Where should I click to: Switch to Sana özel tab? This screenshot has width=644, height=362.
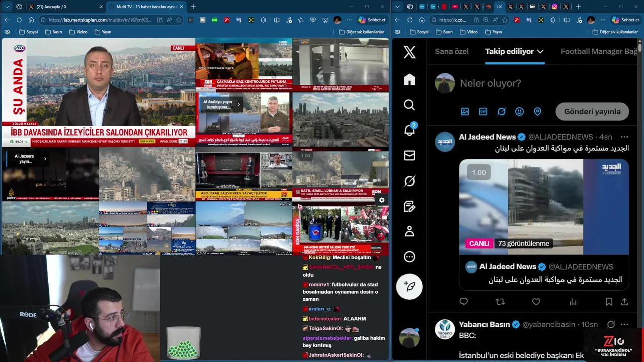[x=451, y=51]
